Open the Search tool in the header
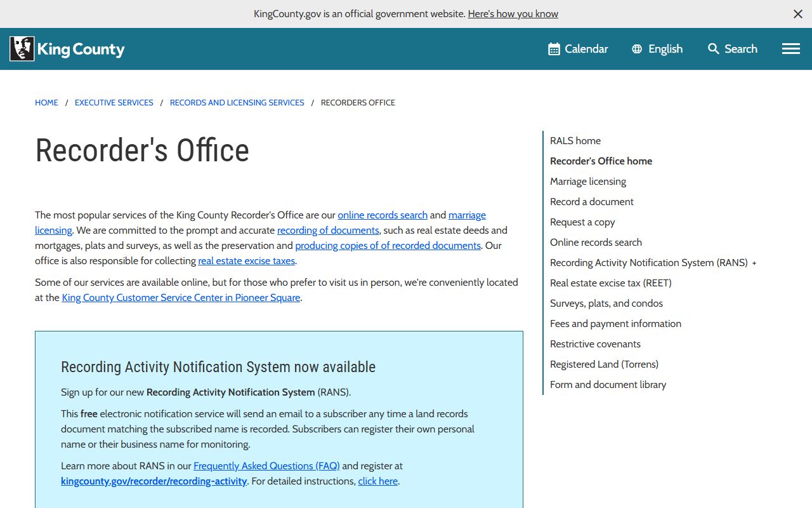Image resolution: width=812 pixels, height=508 pixels. tap(733, 49)
